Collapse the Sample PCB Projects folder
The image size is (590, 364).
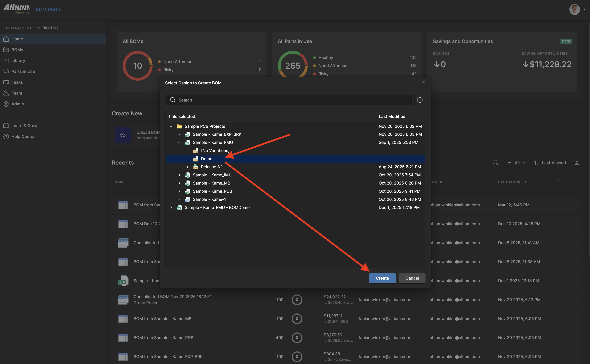(x=171, y=126)
